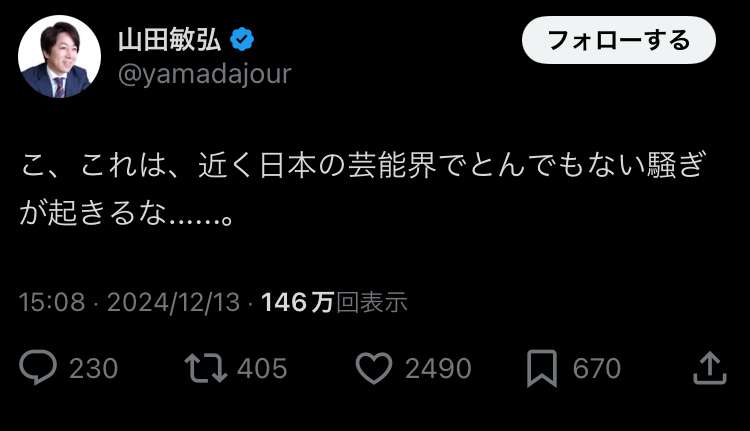Click the 670 bookmarks count
The height and width of the screenshot is (431, 750).
(597, 368)
